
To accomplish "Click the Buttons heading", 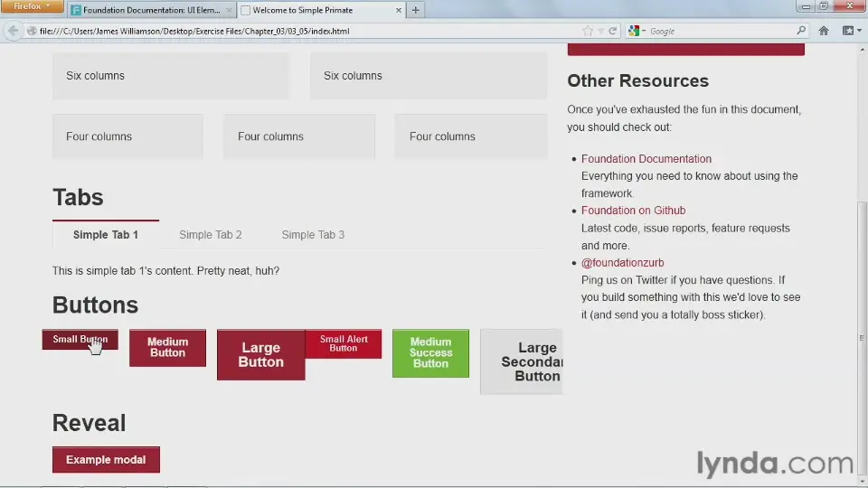I will pyautogui.click(x=95, y=305).
